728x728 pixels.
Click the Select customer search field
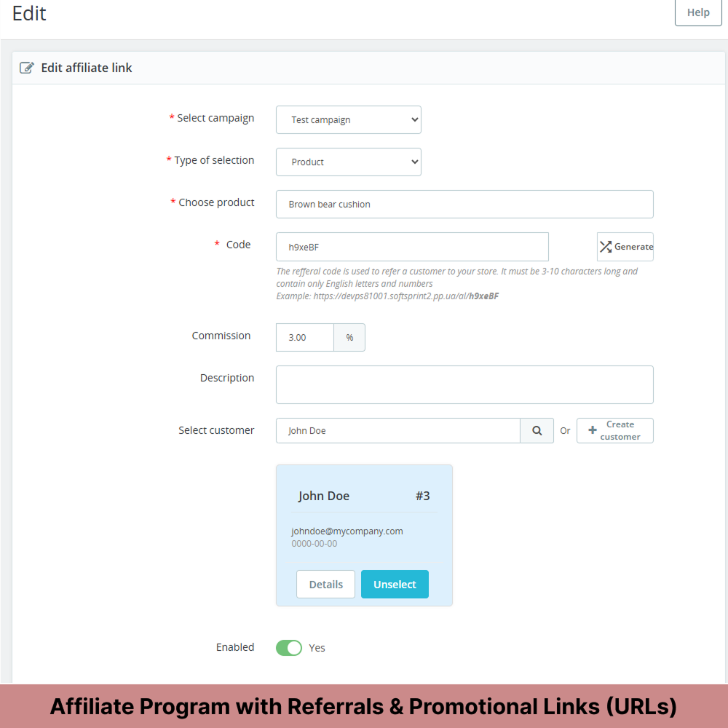click(397, 430)
